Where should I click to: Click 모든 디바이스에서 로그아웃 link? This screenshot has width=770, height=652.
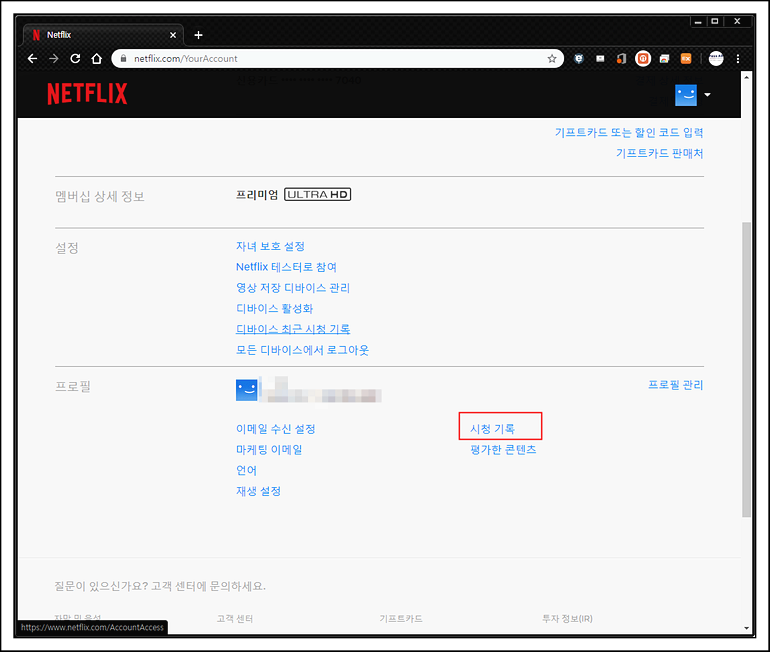click(302, 350)
